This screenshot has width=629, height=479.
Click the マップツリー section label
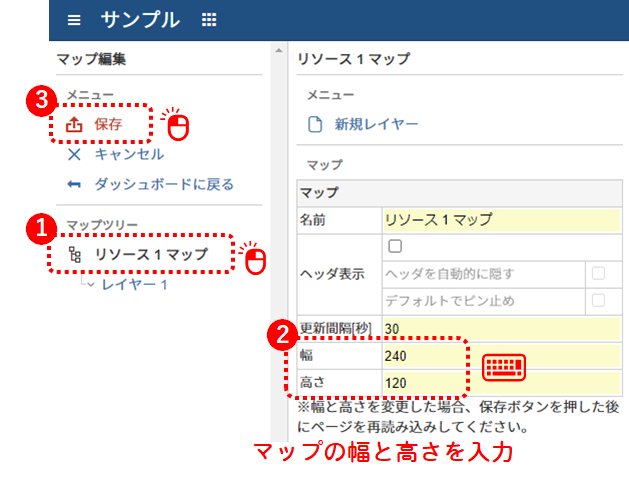coord(102,225)
